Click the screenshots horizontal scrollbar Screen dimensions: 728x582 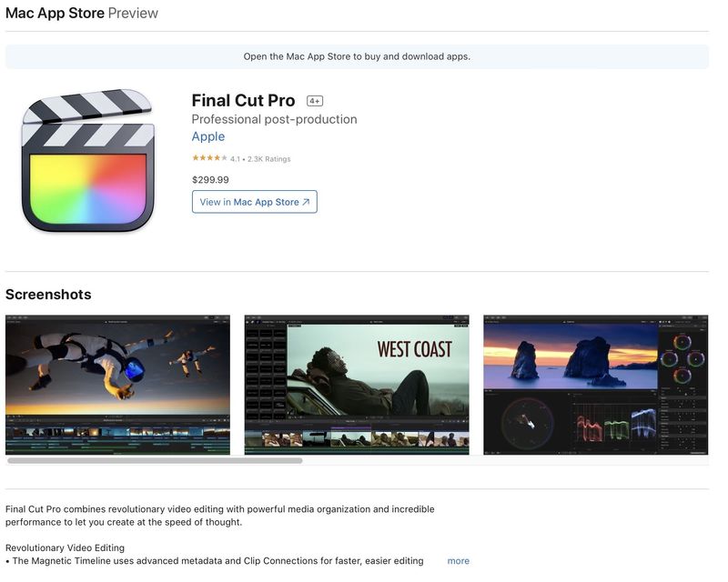pos(155,460)
